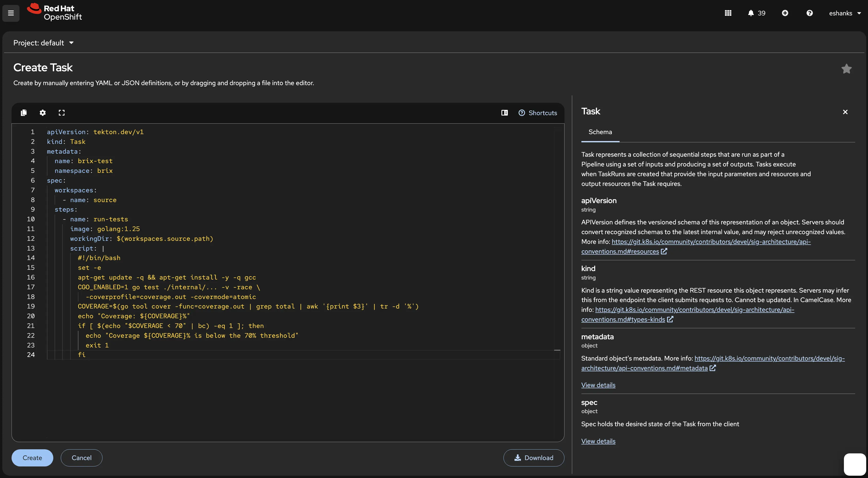
Task: Toggle the schema sidebar icon
Action: tap(504, 113)
